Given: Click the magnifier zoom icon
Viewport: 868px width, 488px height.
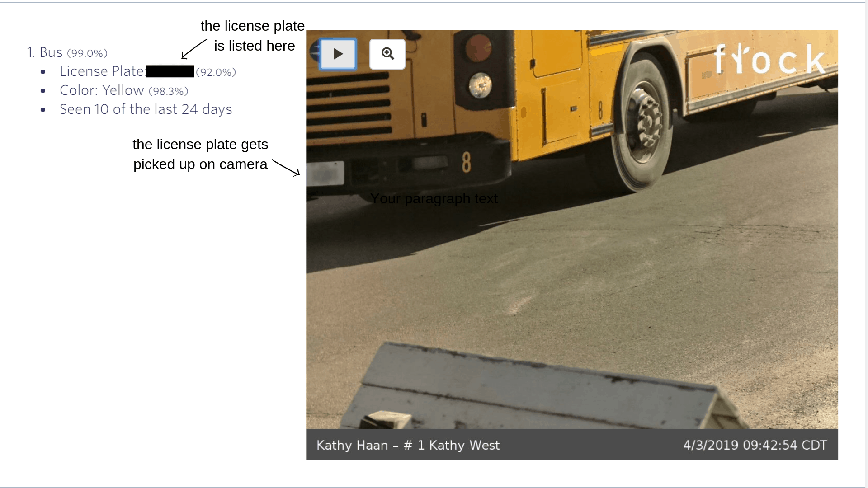Looking at the screenshot, I should click(x=387, y=54).
